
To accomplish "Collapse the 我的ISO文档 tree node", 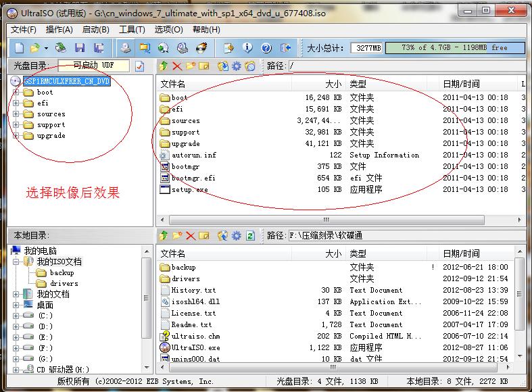I will tap(16, 262).
